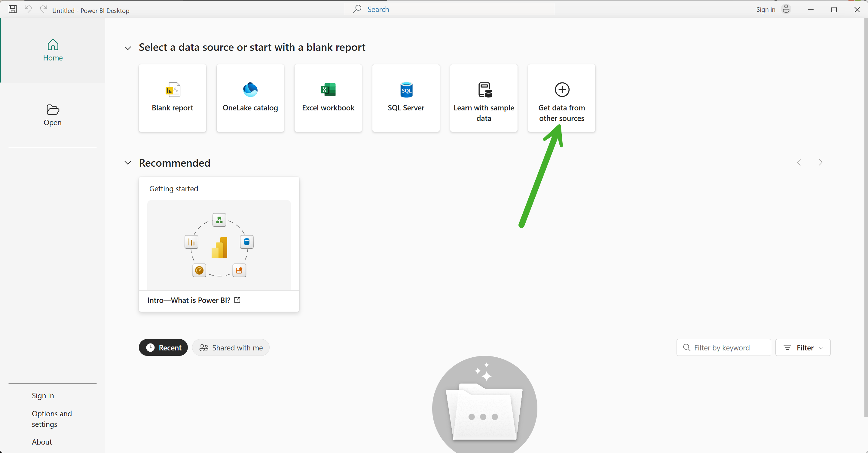
Task: Open the About entry
Action: [x=42, y=442]
